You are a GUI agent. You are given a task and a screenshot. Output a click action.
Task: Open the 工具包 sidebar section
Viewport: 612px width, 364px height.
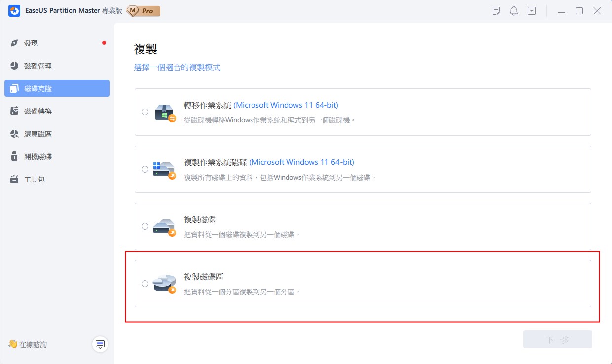click(35, 180)
